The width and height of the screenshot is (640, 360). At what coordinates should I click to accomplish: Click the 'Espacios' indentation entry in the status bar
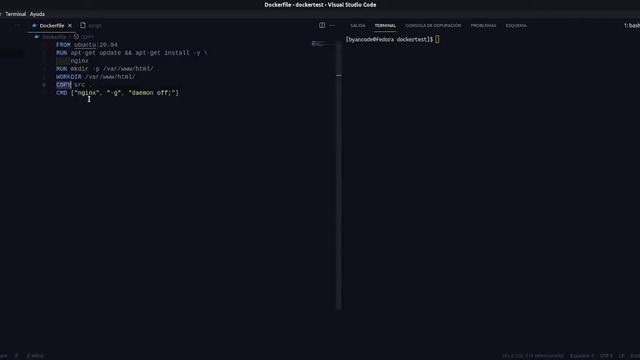582,356
